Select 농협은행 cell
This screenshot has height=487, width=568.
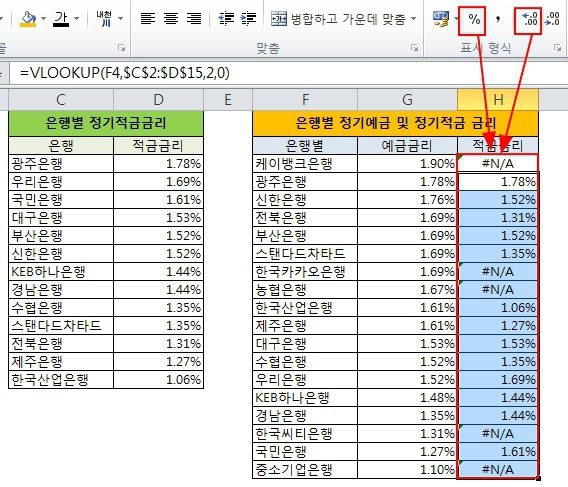pos(305,290)
